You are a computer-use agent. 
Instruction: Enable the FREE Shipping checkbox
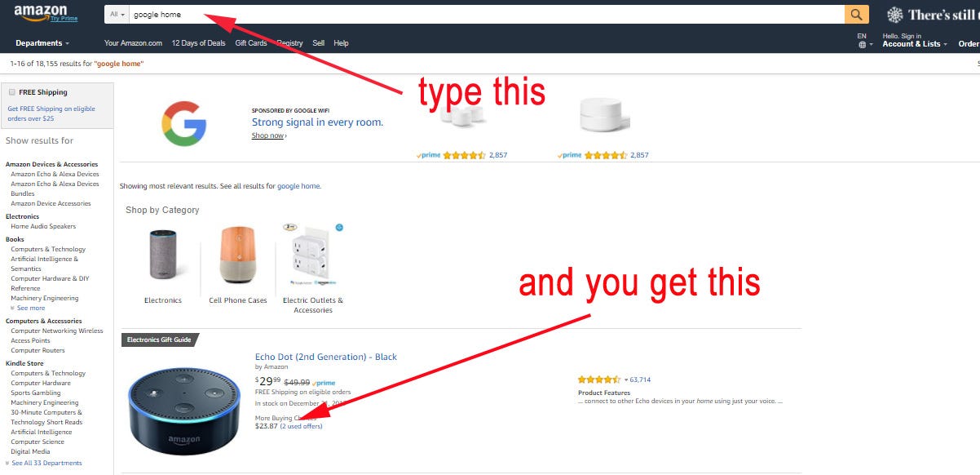coord(11,92)
